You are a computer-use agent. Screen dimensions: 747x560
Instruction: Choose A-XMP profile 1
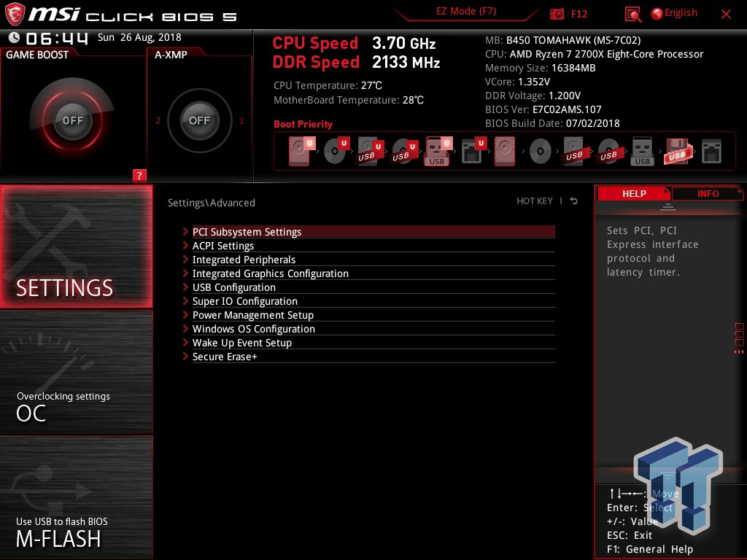tap(241, 120)
